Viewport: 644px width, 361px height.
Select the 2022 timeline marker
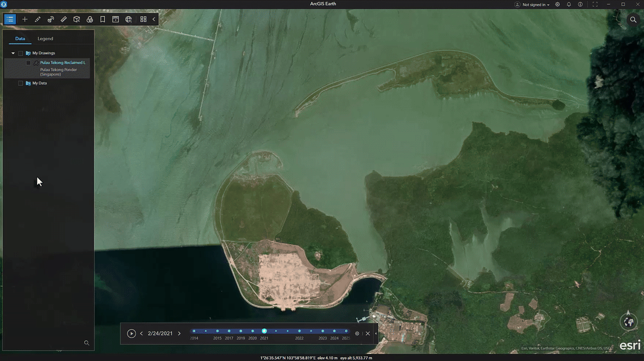(x=300, y=331)
